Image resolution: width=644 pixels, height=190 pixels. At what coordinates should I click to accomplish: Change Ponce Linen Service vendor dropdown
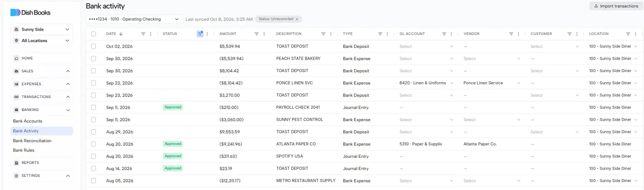tap(491, 83)
